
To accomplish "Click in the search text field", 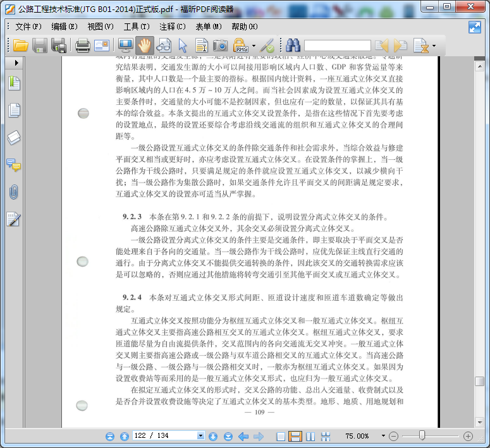I will 338,45.
